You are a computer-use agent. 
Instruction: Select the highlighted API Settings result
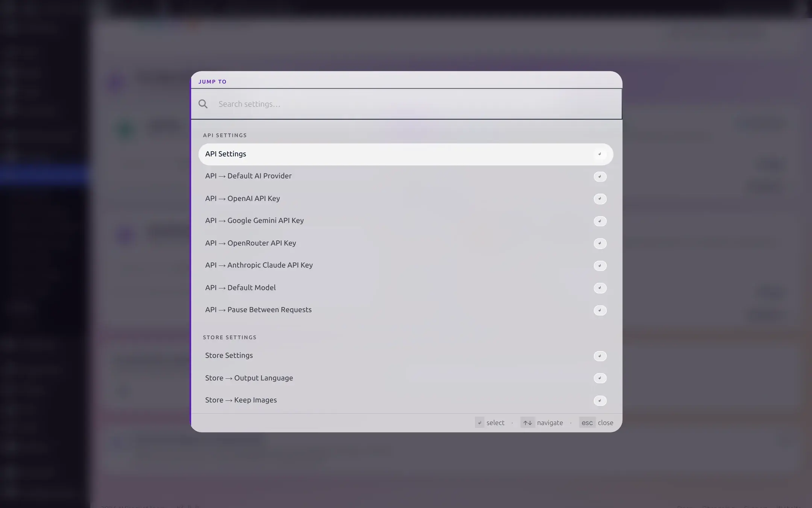pos(406,154)
